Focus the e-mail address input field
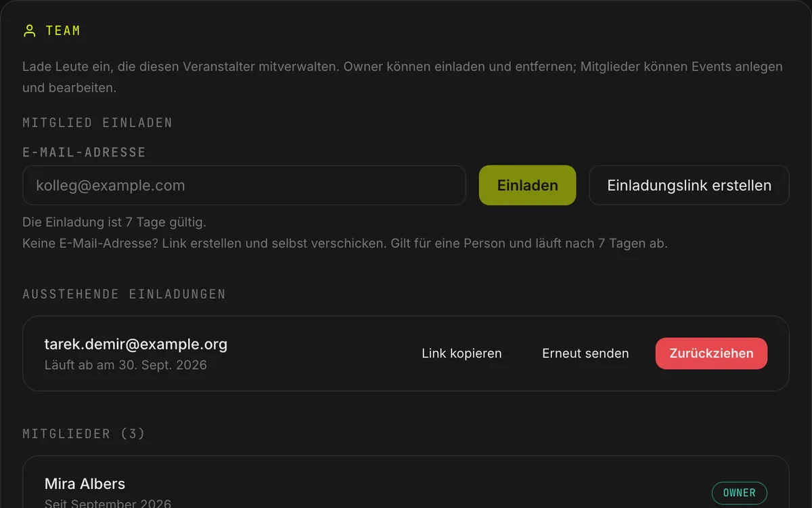The height and width of the screenshot is (508, 812). coord(244,186)
